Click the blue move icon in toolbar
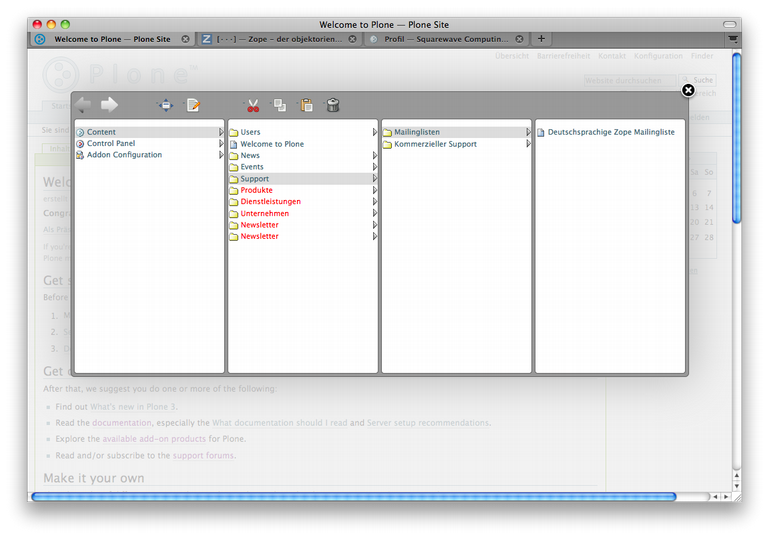This screenshot has height=534, width=768. [165, 105]
